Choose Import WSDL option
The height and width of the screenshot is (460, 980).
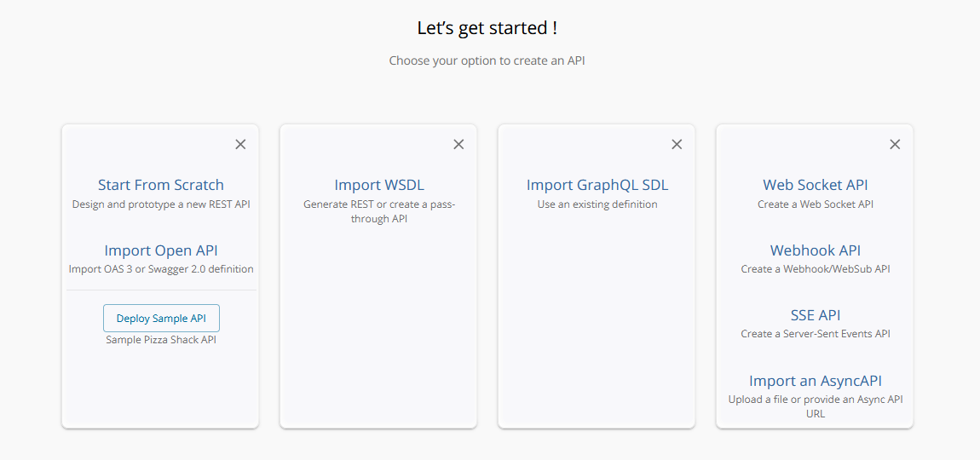coord(379,185)
